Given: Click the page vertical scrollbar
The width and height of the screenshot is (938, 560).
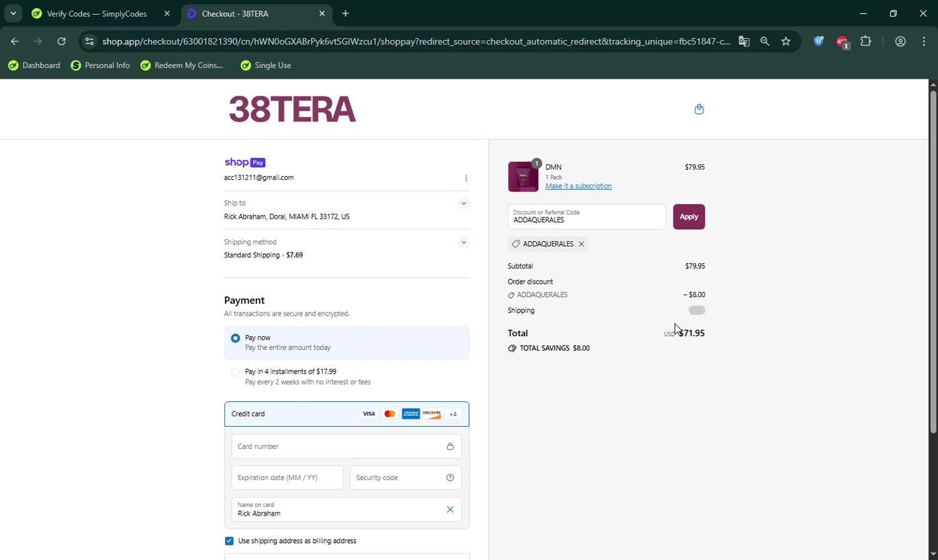Looking at the screenshot, I should pyautogui.click(x=933, y=262).
